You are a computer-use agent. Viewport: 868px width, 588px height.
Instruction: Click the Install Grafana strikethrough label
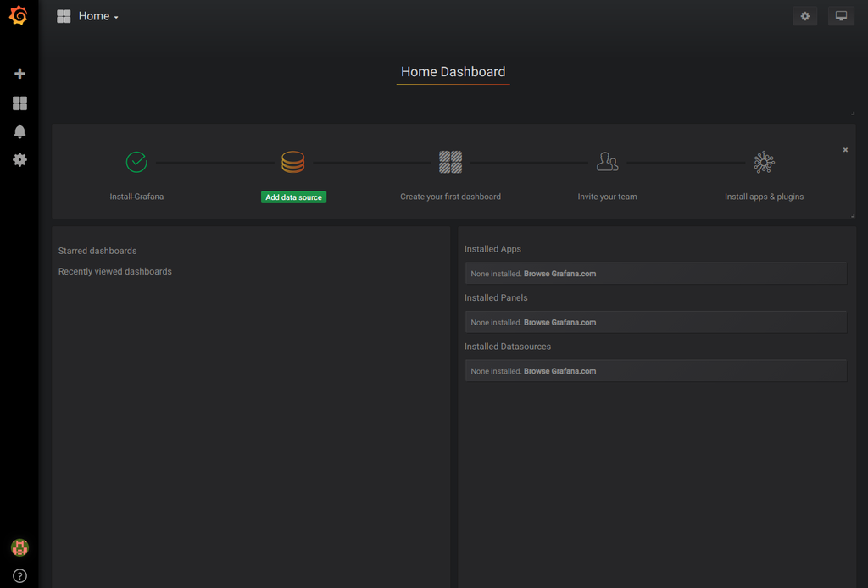(136, 197)
